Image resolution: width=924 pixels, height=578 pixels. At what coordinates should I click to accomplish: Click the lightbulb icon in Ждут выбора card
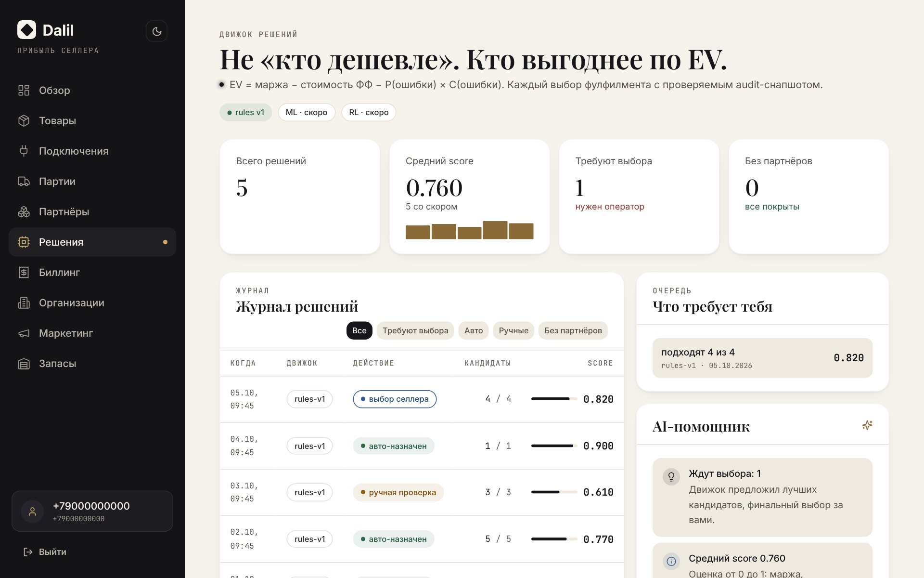coord(671,477)
